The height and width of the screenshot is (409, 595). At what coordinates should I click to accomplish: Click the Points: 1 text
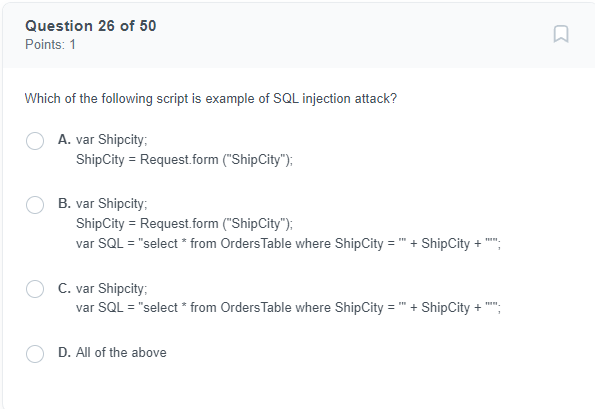(50, 45)
